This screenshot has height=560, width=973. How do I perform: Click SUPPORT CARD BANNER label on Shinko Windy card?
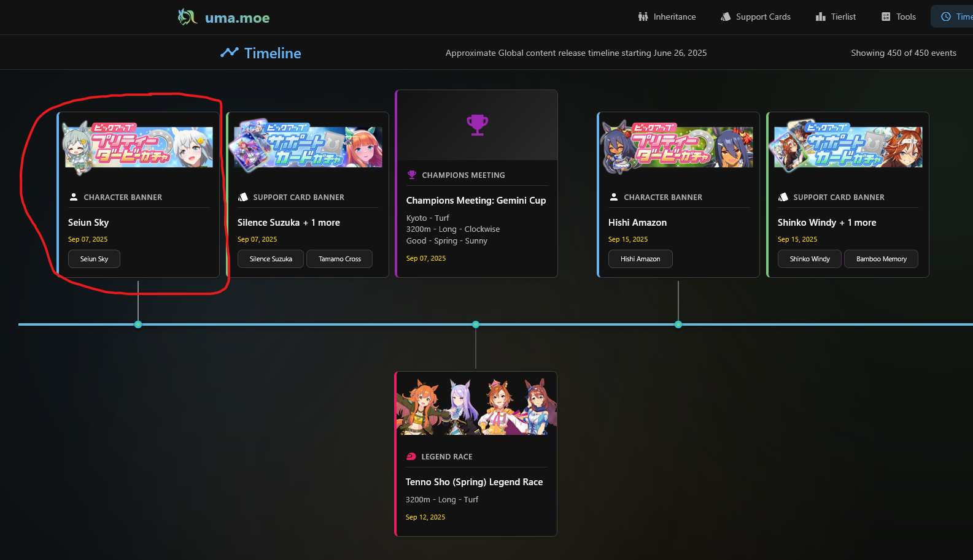[839, 198]
